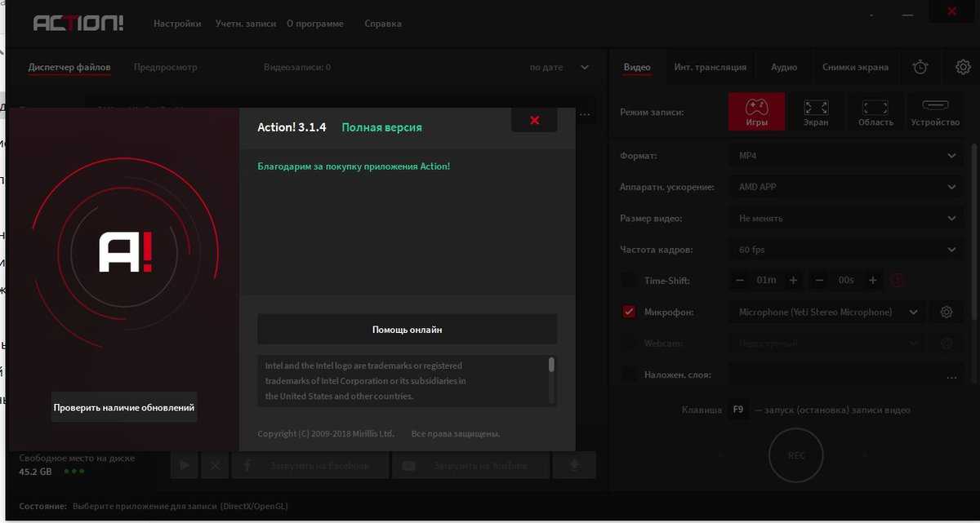Click the red Time-Shift clock icon
The image size is (980, 523).
(x=898, y=281)
